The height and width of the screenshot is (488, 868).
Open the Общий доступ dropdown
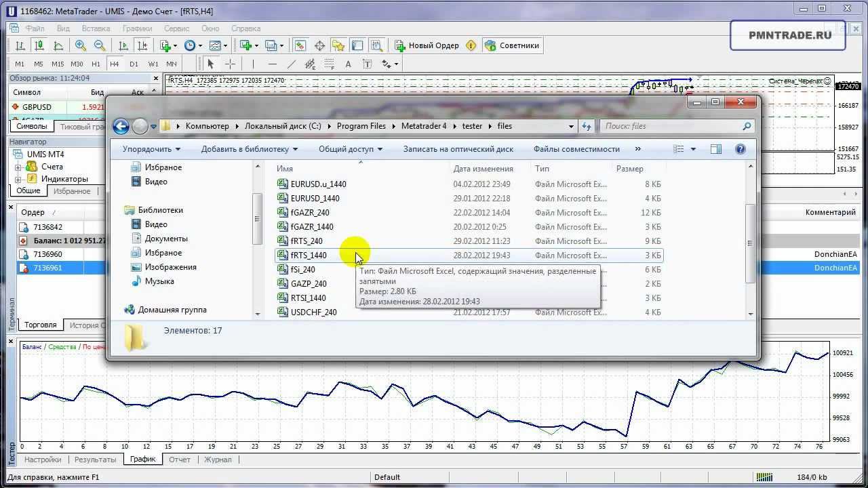[x=351, y=149]
